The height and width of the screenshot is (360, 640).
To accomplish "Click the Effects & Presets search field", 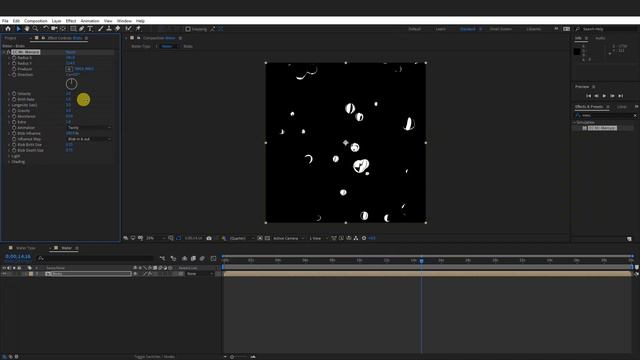I will [x=606, y=116].
